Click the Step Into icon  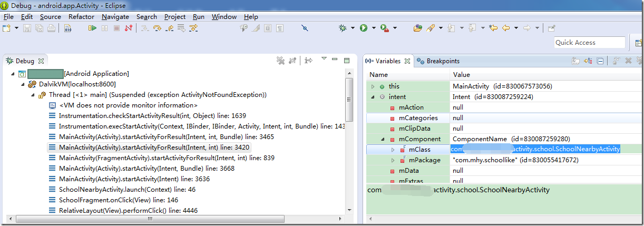(x=144, y=28)
